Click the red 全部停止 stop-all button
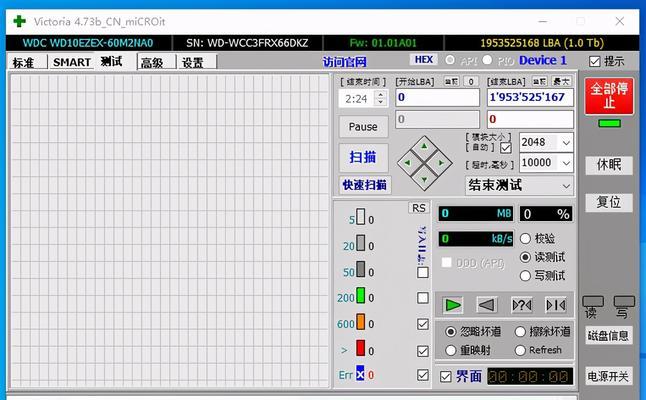The height and width of the screenshot is (400, 646). tap(608, 96)
